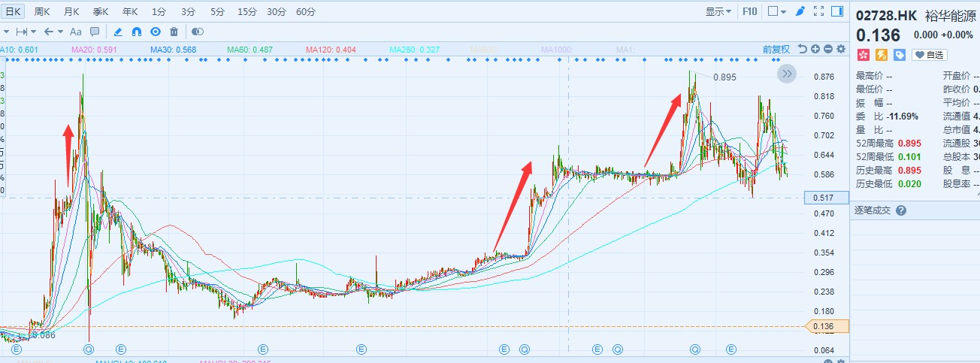Toggle the overlay compare switch icon
The image size is (980, 363).
(198, 32)
